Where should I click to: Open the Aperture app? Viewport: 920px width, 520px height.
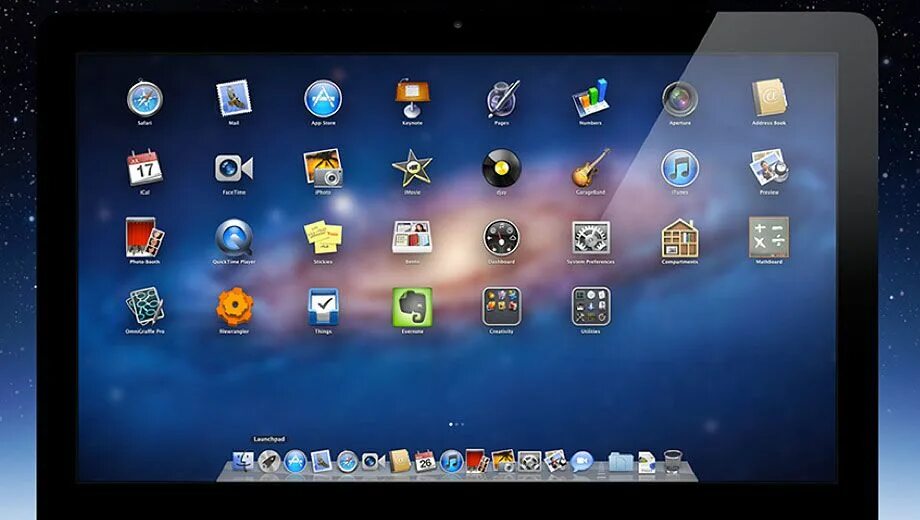pos(680,98)
